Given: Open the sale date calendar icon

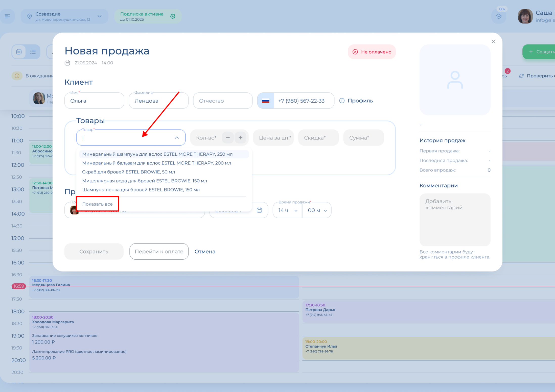Looking at the screenshot, I should [x=259, y=210].
